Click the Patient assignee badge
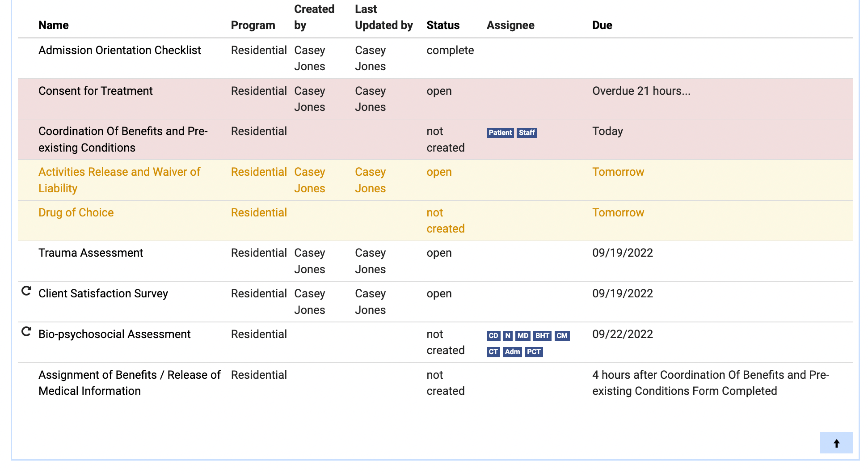 pos(500,133)
